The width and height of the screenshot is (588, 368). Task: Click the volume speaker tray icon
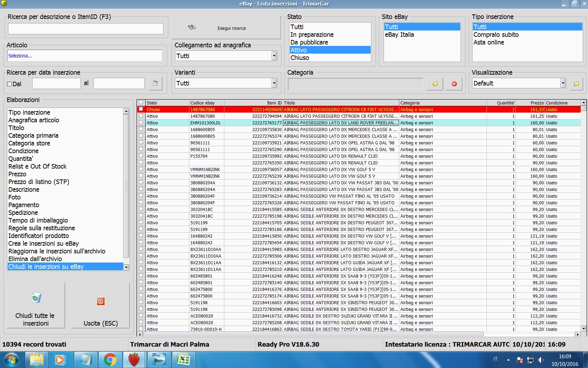(x=541, y=360)
